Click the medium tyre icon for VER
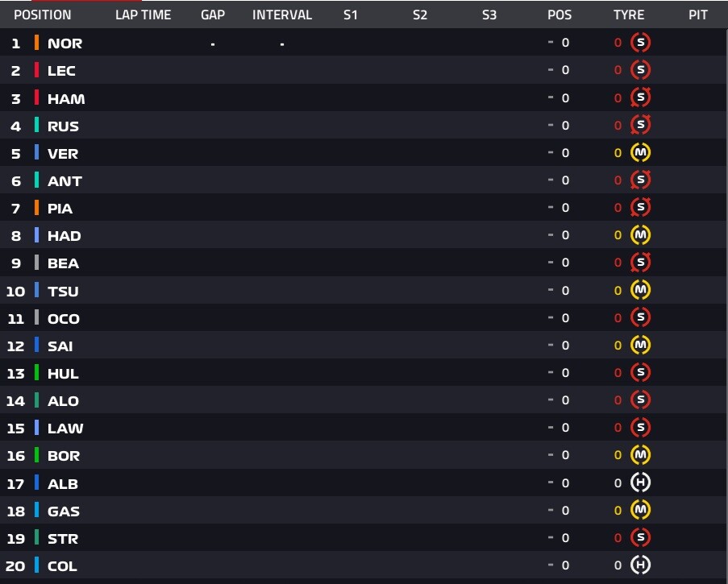 click(641, 153)
